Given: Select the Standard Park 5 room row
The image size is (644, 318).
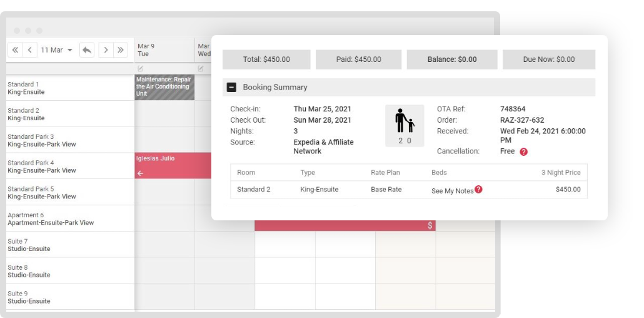Looking at the screenshot, I should coord(70,192).
